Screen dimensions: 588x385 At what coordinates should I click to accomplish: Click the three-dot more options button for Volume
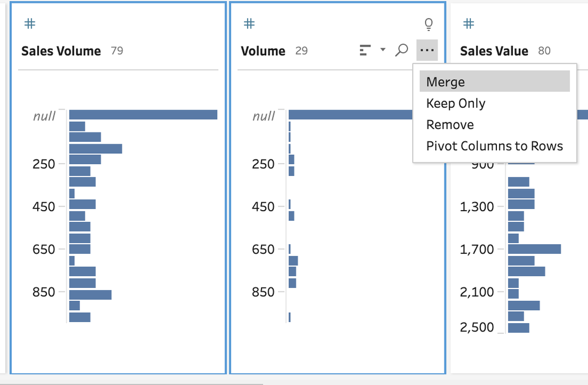(x=427, y=50)
